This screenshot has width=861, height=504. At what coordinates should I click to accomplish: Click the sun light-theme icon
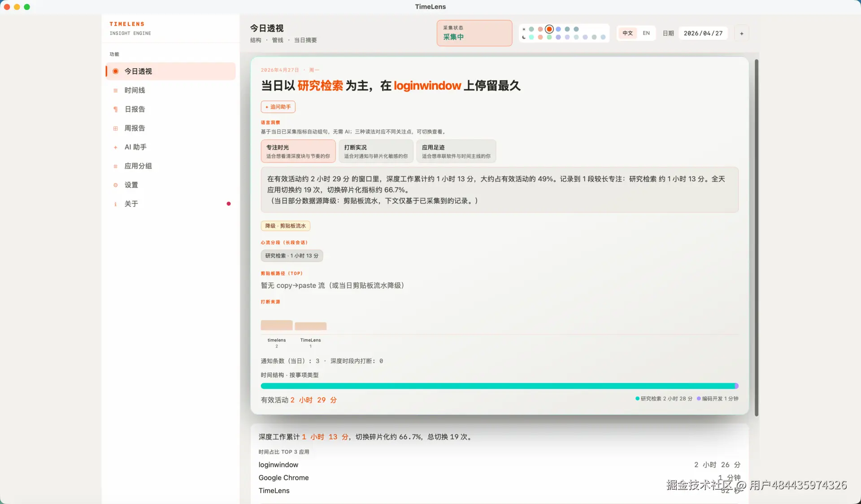[x=524, y=29]
